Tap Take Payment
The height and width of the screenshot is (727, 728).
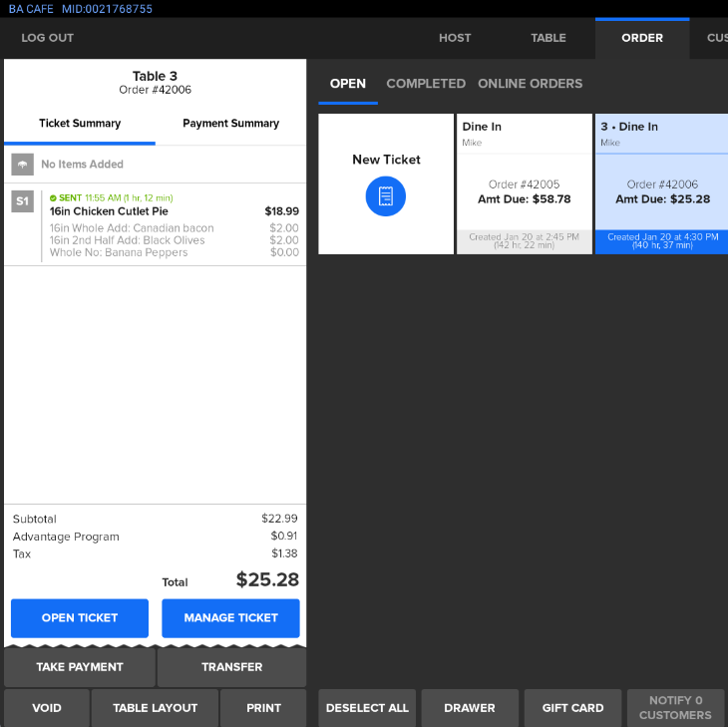point(80,667)
